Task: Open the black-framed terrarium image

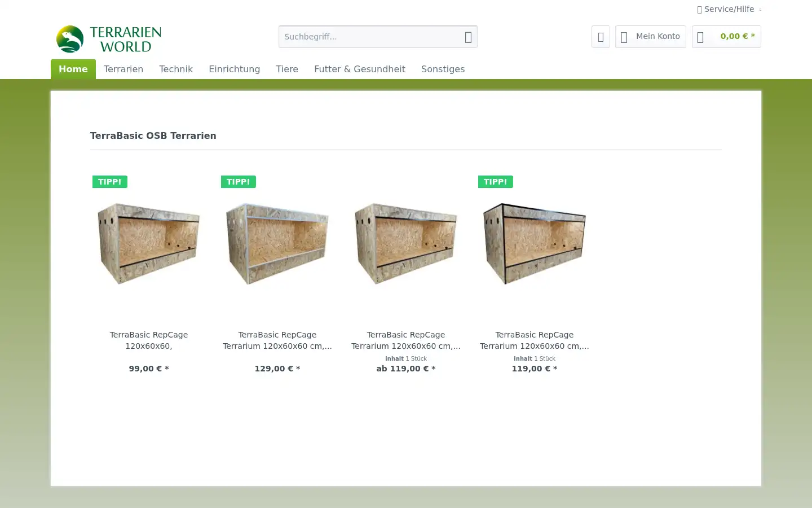Action: pyautogui.click(x=535, y=244)
